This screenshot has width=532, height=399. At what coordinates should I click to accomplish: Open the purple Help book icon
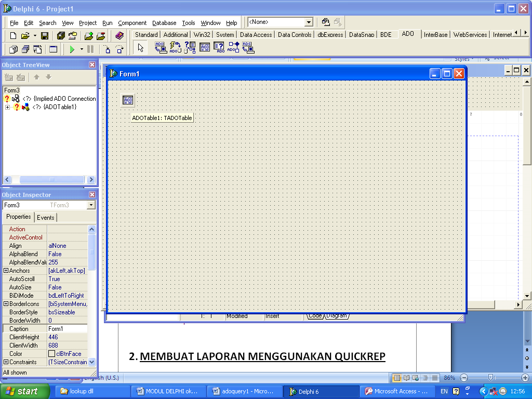click(x=119, y=36)
